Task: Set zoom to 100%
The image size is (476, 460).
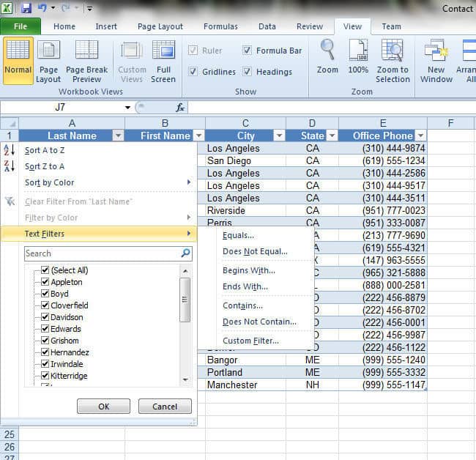Action: (358, 56)
